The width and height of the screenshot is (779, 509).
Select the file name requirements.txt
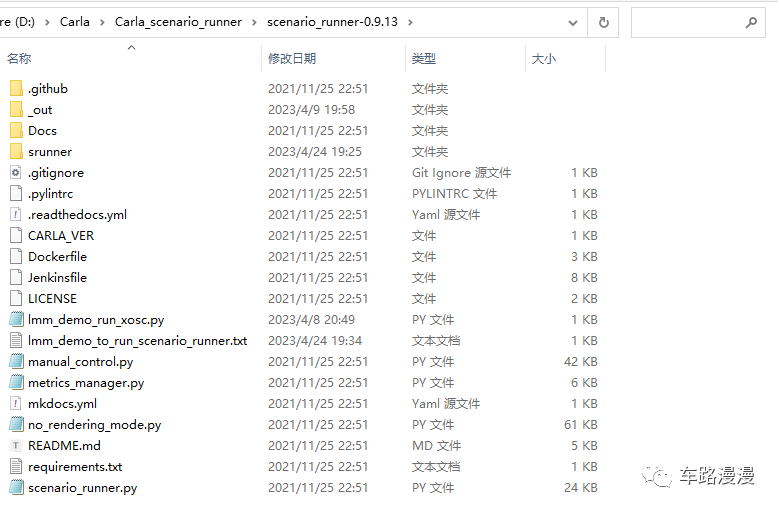[x=75, y=467]
